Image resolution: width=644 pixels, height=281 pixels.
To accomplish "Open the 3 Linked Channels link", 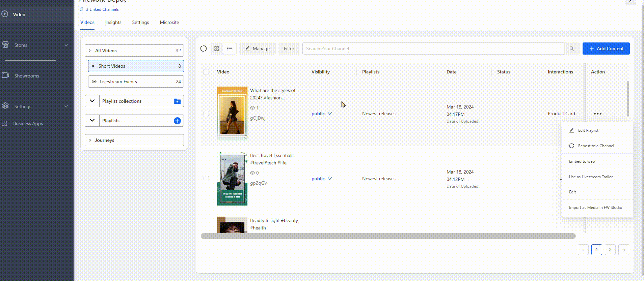I will point(102,9).
